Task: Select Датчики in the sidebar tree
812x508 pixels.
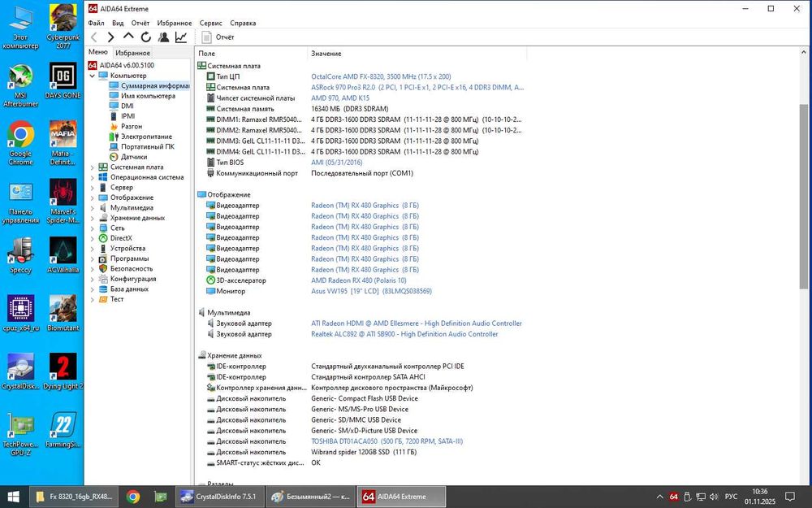Action: point(134,157)
